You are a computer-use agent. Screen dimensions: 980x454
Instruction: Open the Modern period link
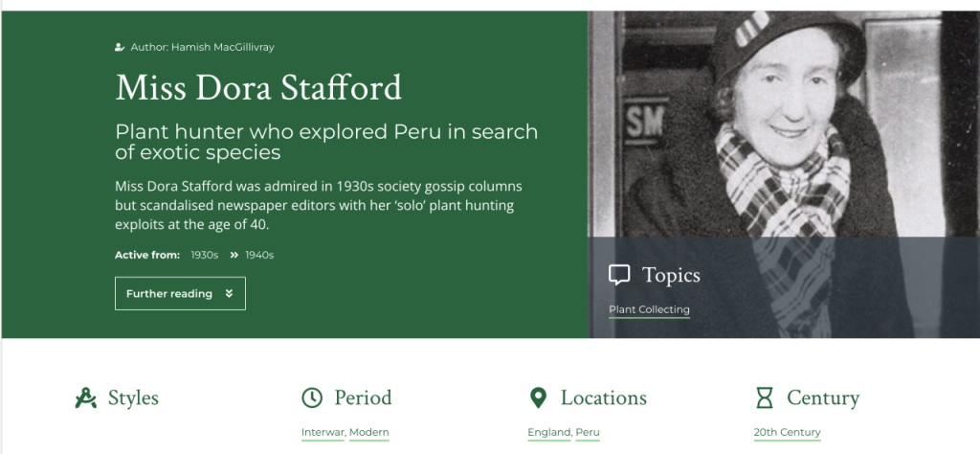point(369,433)
